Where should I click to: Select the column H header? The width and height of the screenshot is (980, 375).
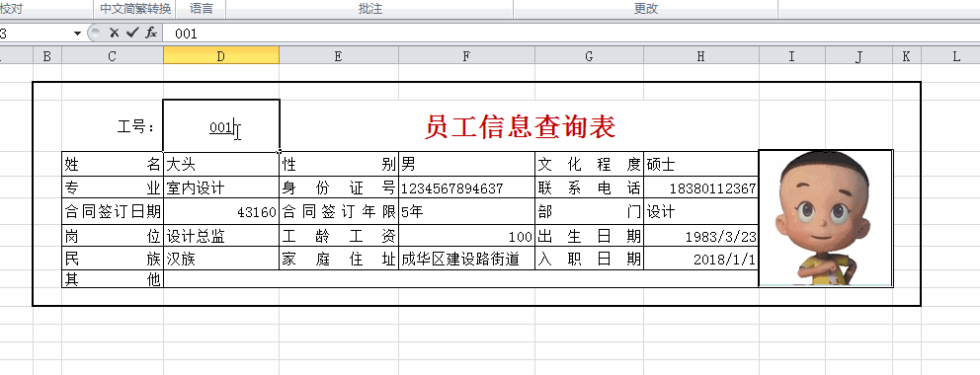click(x=700, y=56)
